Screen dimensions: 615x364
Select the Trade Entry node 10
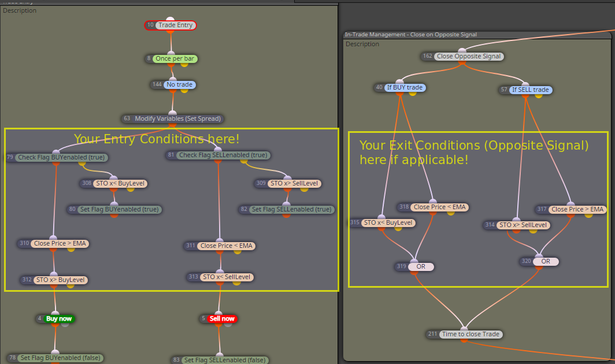[x=170, y=25]
